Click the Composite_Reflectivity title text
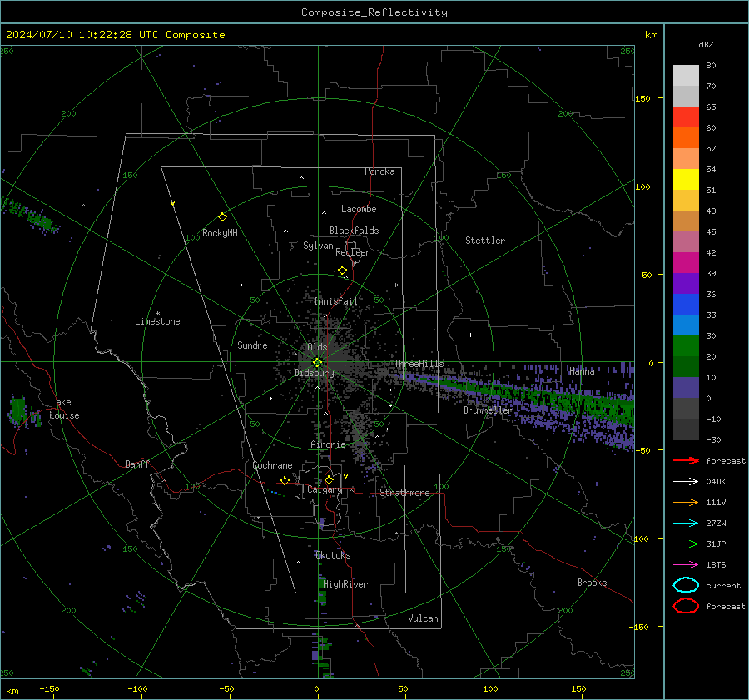The width and height of the screenshot is (749, 700). 374,12
